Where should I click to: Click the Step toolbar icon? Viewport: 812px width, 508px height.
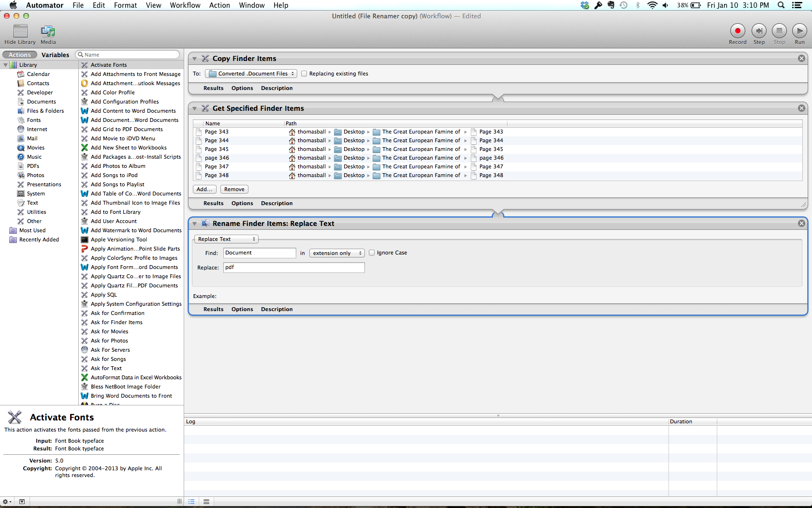[759, 31]
